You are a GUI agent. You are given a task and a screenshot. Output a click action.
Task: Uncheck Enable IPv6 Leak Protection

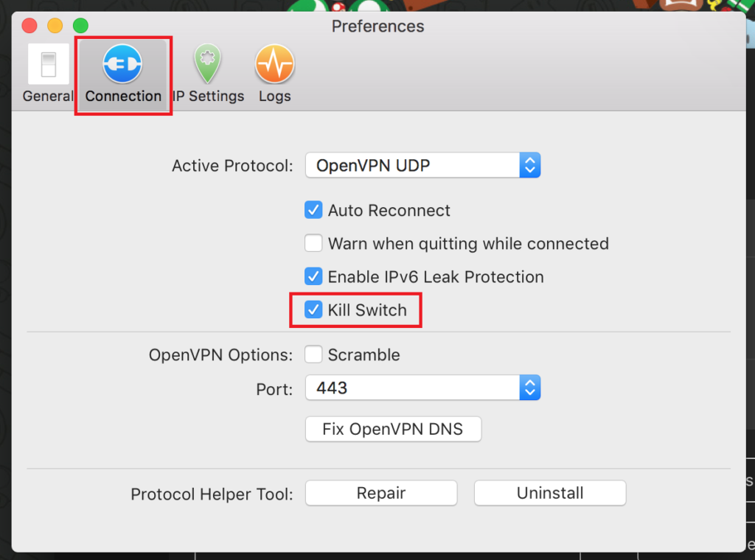[313, 276]
